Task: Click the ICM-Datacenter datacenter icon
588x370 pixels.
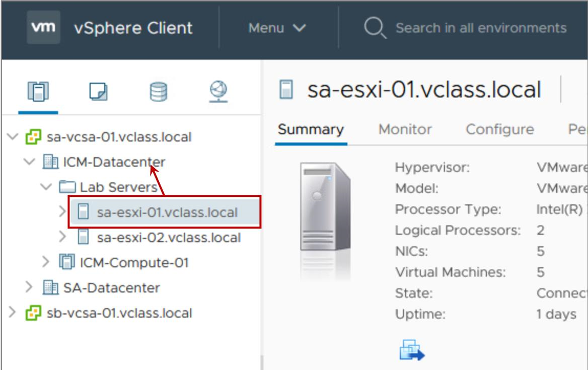Action: [x=50, y=162]
